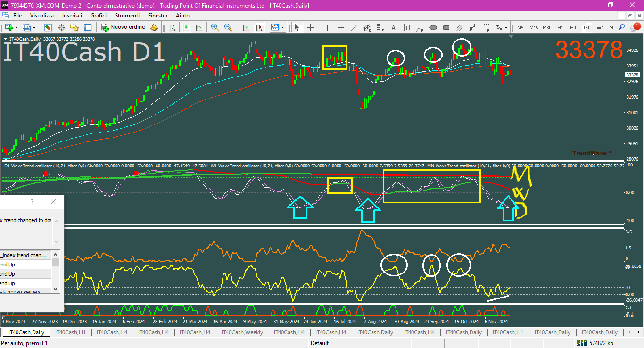Open the Visualizza menu
Viewport: 644px width, 348px height.
42,16
